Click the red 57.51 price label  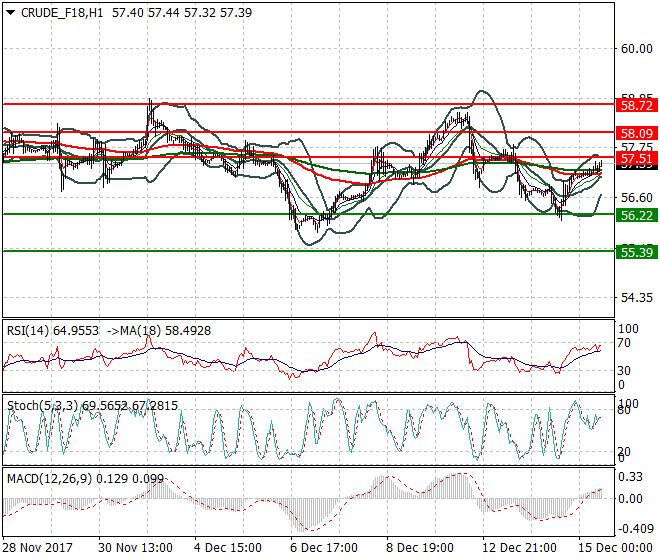(x=636, y=159)
